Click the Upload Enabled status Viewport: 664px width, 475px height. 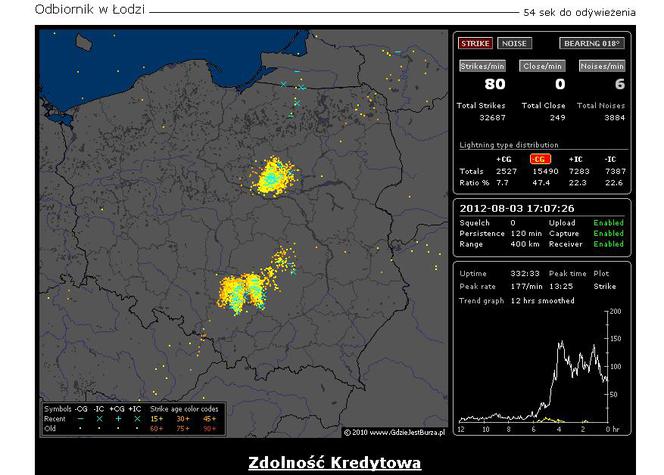tap(609, 223)
